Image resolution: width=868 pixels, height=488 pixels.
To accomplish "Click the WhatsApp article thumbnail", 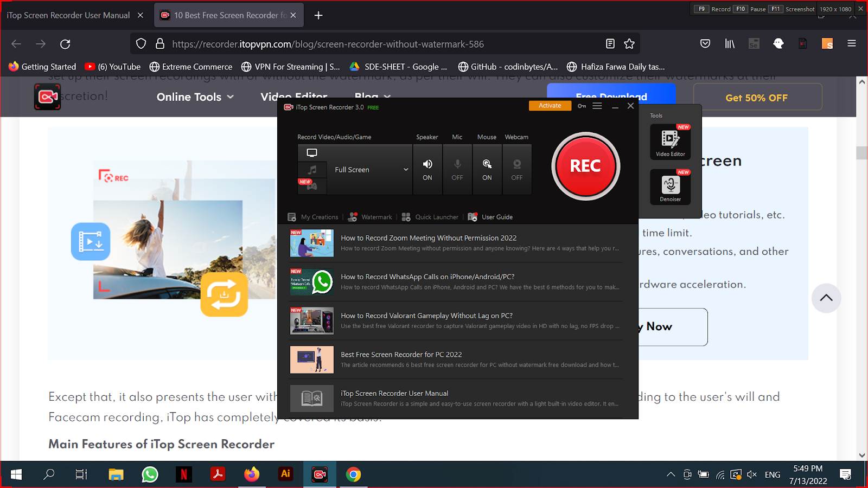I will tap(312, 282).
